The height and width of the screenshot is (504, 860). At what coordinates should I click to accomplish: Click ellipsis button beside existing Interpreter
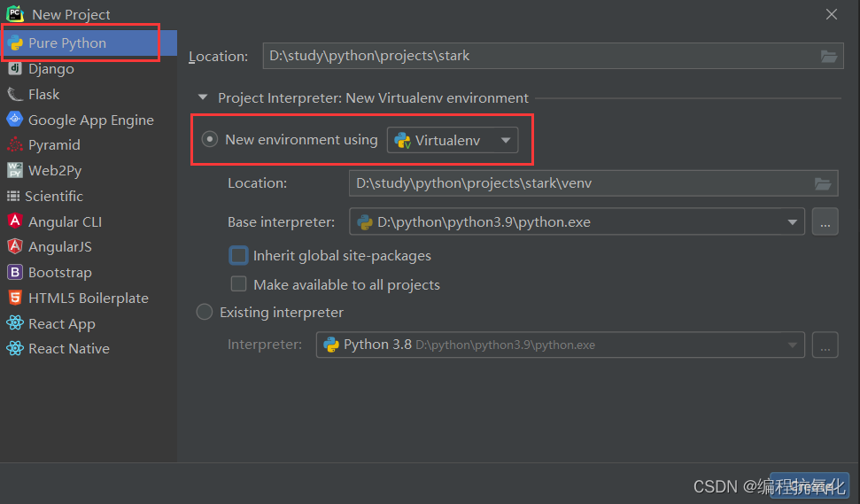click(825, 345)
